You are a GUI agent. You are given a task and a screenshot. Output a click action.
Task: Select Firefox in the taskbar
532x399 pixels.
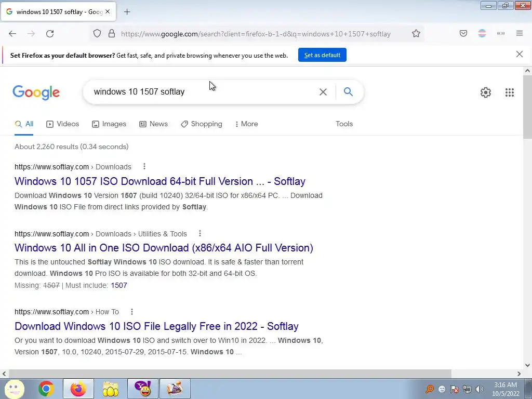[78, 389]
